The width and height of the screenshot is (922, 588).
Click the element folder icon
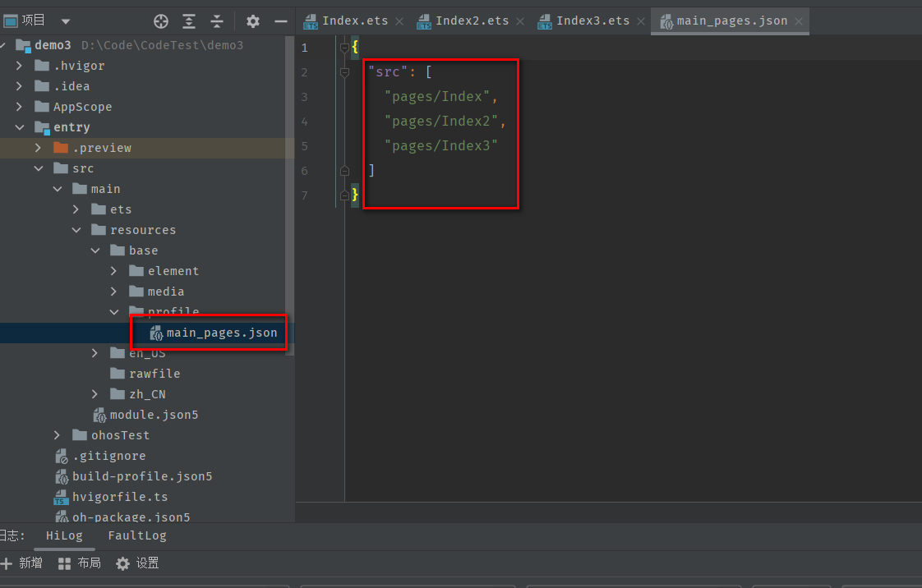[x=136, y=271]
